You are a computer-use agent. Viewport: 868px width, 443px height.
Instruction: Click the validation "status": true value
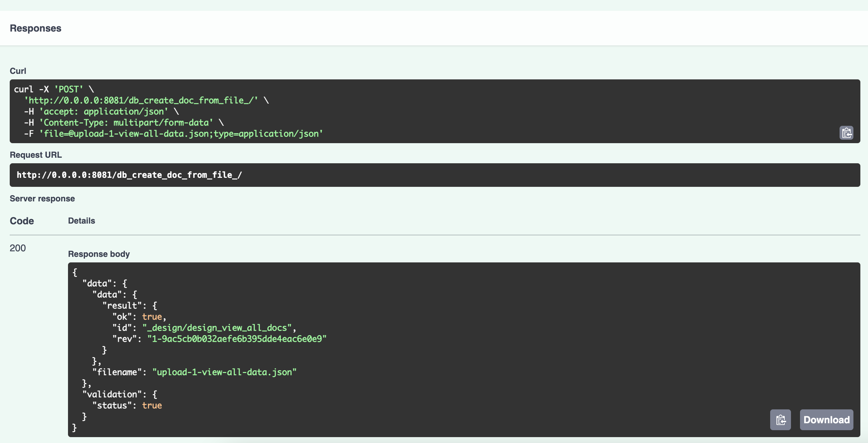click(x=152, y=406)
